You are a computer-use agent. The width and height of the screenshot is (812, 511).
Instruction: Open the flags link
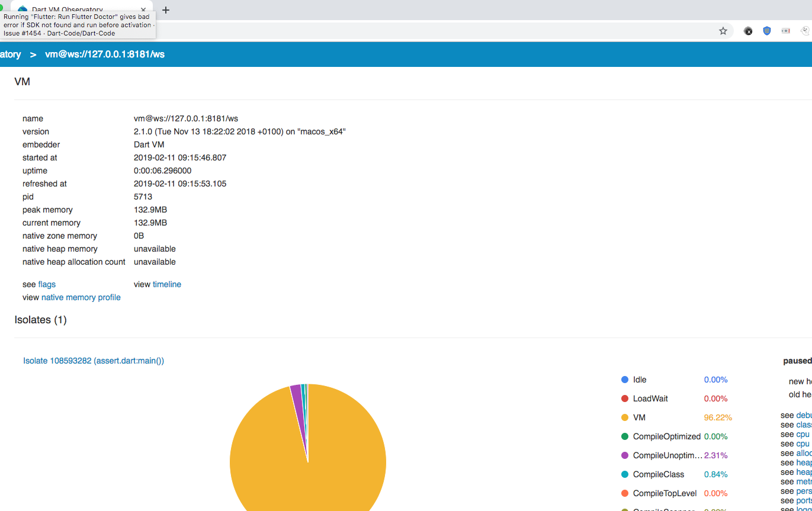pyautogui.click(x=47, y=284)
